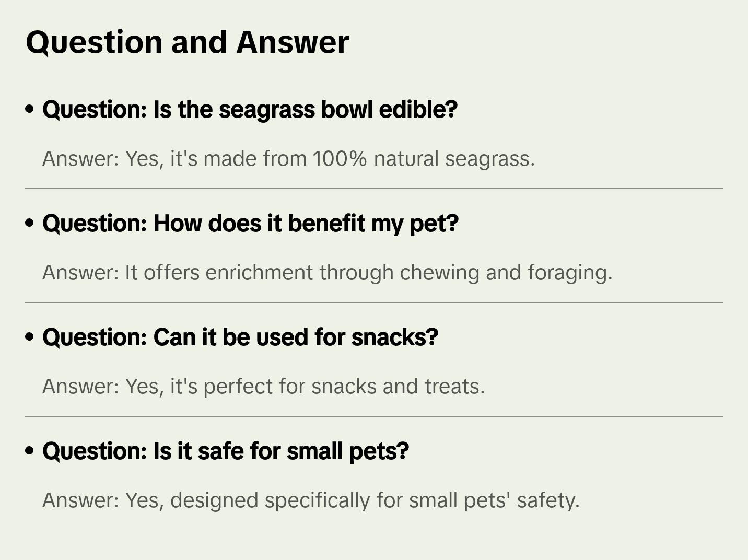Open the "Is it safe for small pets?" question
The width and height of the screenshot is (748, 560).
pyautogui.click(x=226, y=451)
